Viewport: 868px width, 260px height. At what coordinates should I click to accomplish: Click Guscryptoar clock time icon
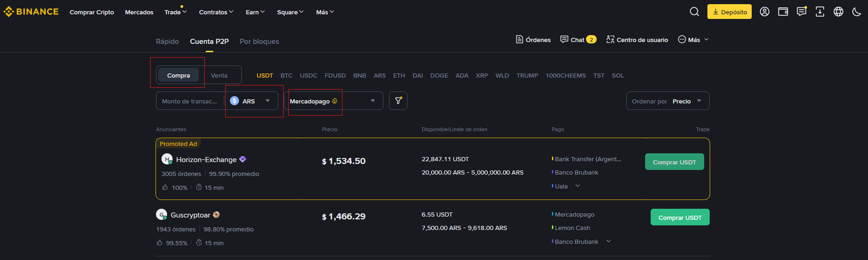tap(199, 242)
